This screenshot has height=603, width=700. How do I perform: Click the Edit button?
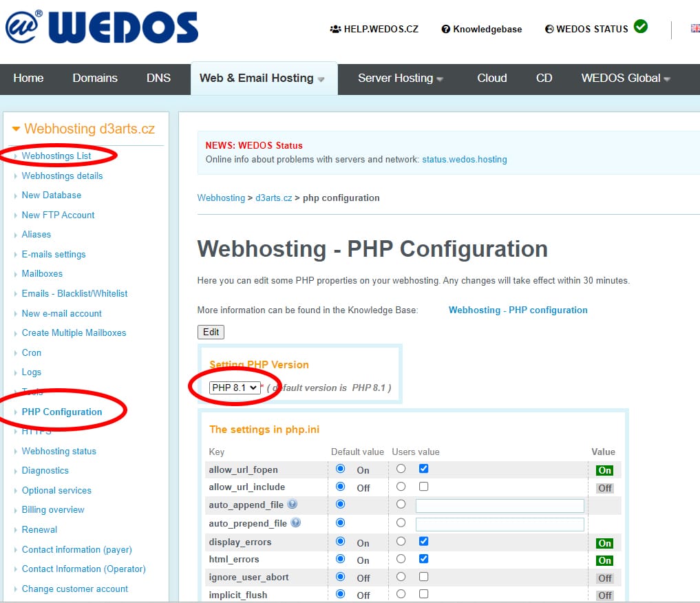211,332
